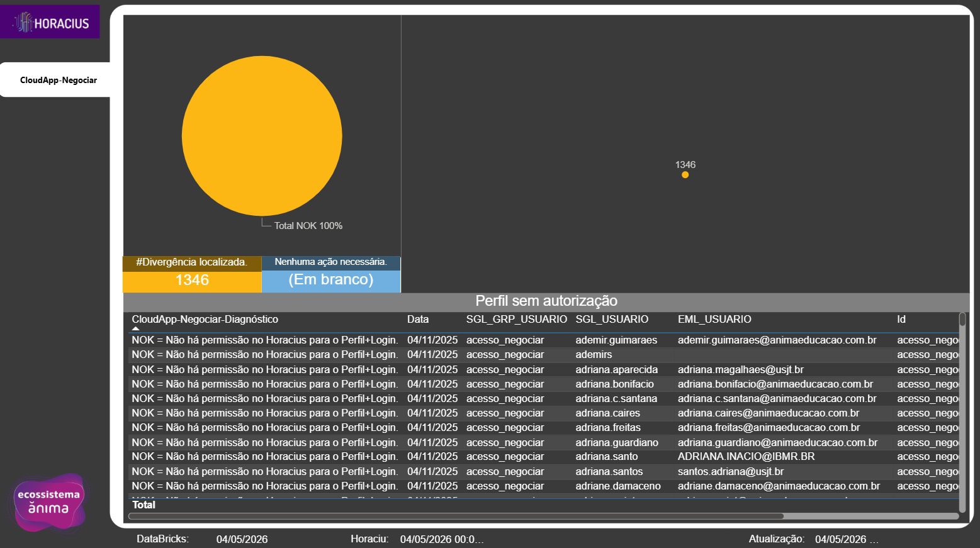Sort by SGL_GRP_USUARIO column header
Screen dimensions: 980x548
pos(517,320)
